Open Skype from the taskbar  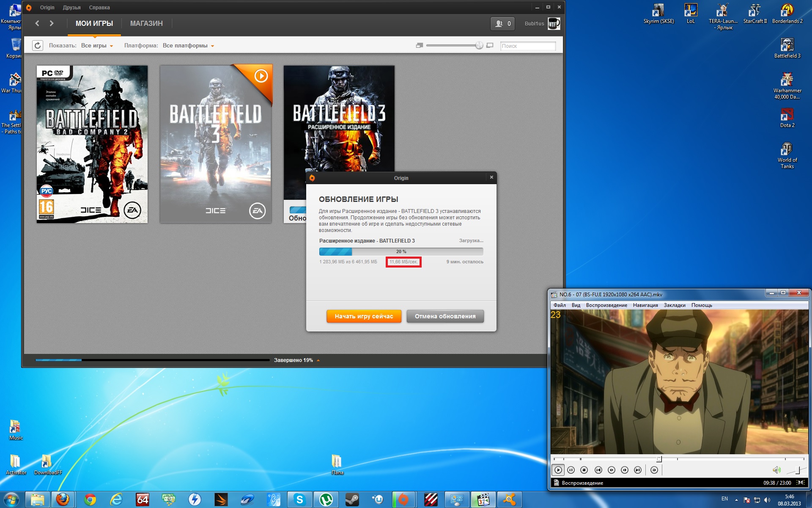300,500
